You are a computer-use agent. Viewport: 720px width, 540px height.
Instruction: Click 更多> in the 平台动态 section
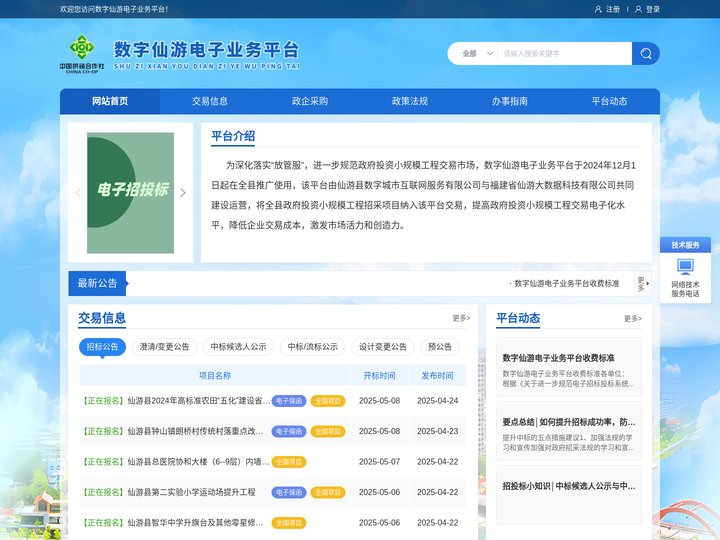tap(633, 318)
